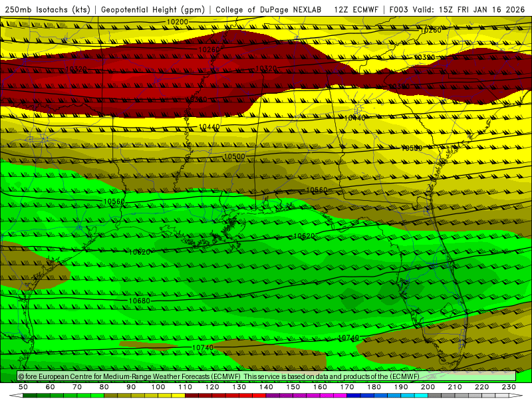Click the ECMWF copyright notice banner

(267, 376)
